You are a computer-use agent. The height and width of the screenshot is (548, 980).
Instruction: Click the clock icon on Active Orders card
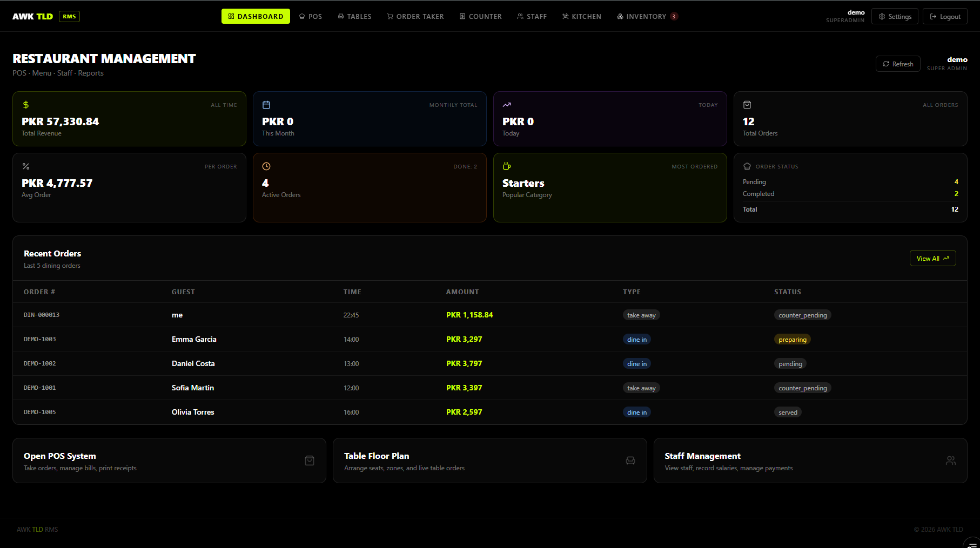click(266, 166)
